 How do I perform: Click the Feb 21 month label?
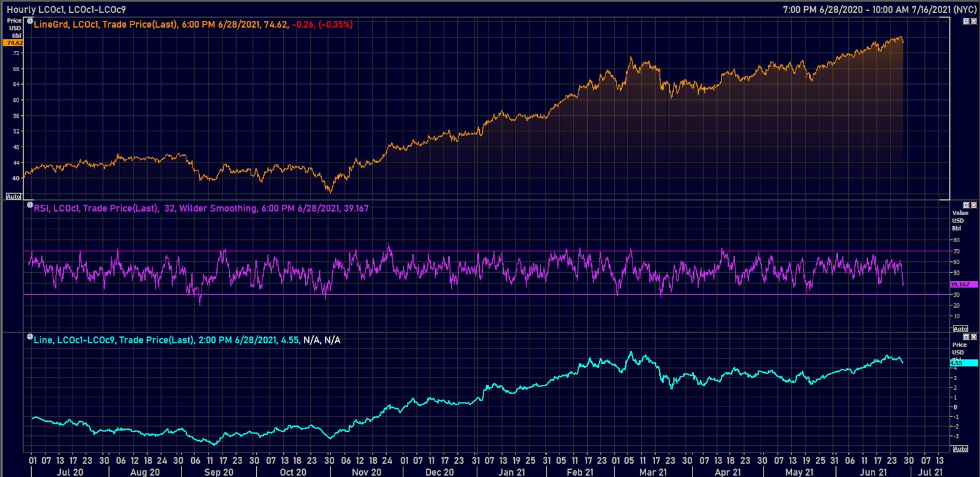coord(580,472)
